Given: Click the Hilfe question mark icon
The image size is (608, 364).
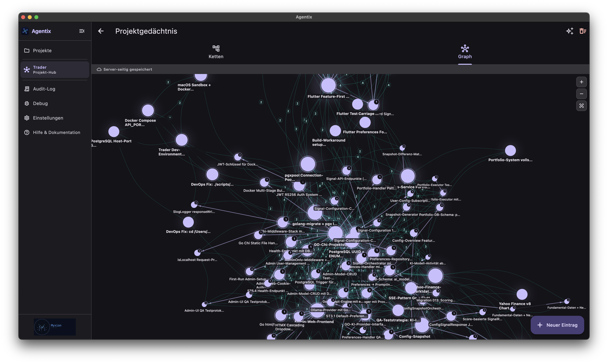Looking at the screenshot, I should coord(27,132).
